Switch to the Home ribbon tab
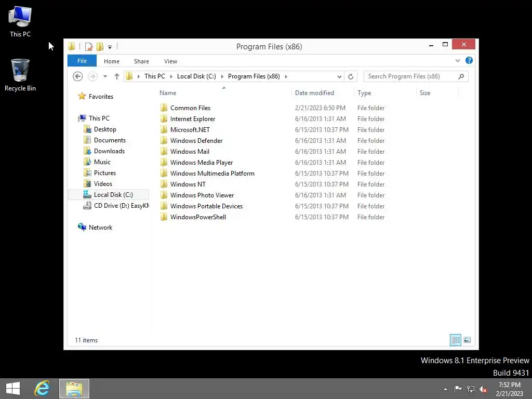The width and height of the screenshot is (532, 399). [x=112, y=61]
